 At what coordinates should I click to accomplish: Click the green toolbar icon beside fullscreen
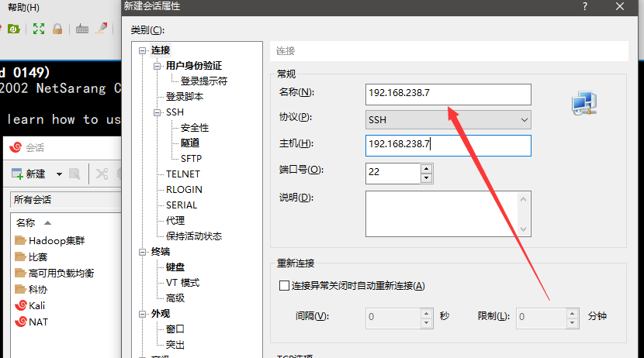[13, 29]
